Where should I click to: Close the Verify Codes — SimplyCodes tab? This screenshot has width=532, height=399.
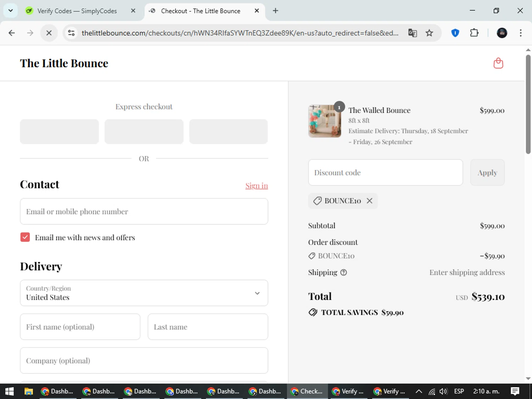coord(133,11)
